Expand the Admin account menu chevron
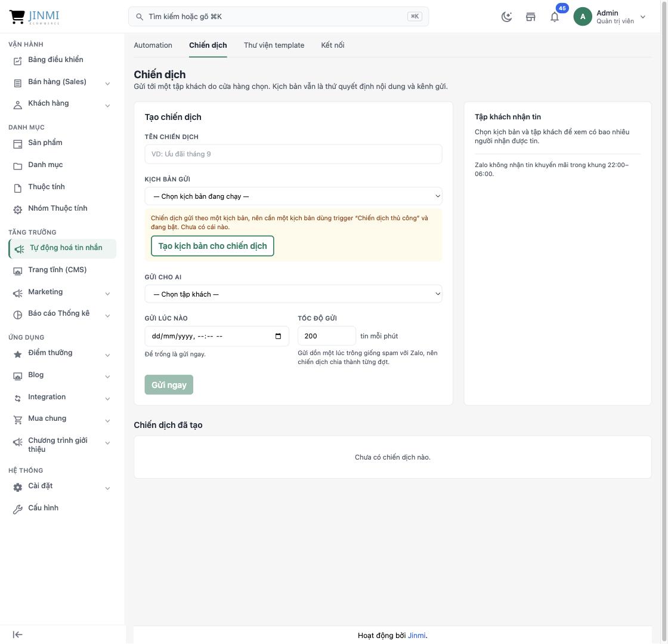 (643, 17)
